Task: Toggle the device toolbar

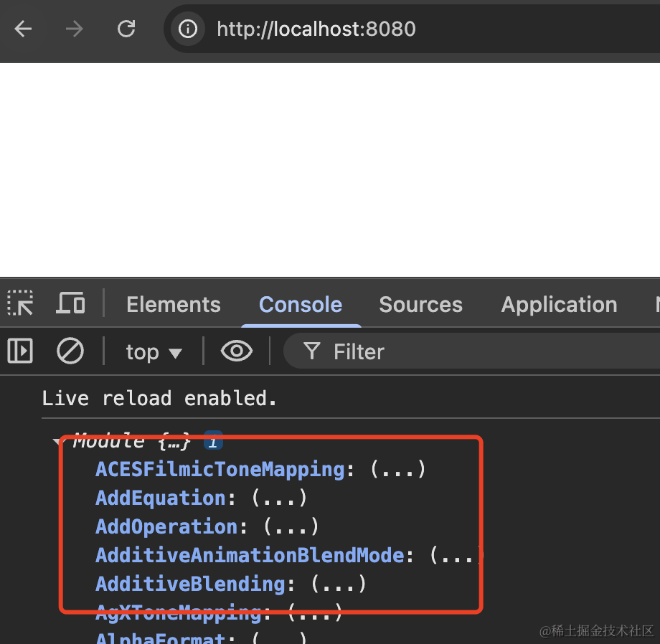Action: pyautogui.click(x=70, y=303)
